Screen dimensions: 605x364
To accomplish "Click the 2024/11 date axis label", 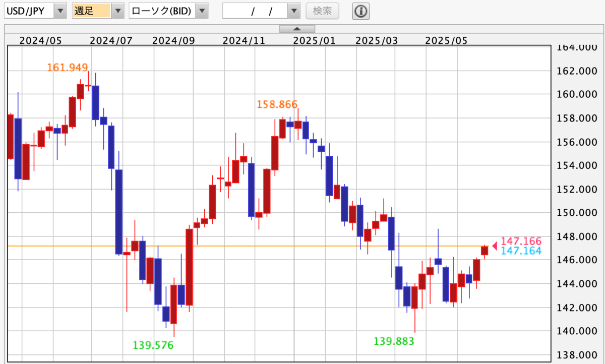I will (x=244, y=40).
